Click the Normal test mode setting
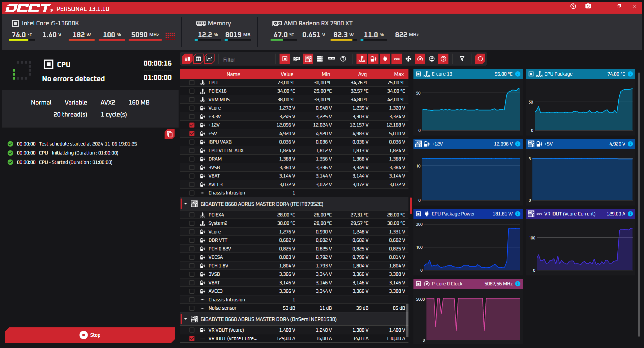This screenshot has width=644, height=348. tap(41, 103)
